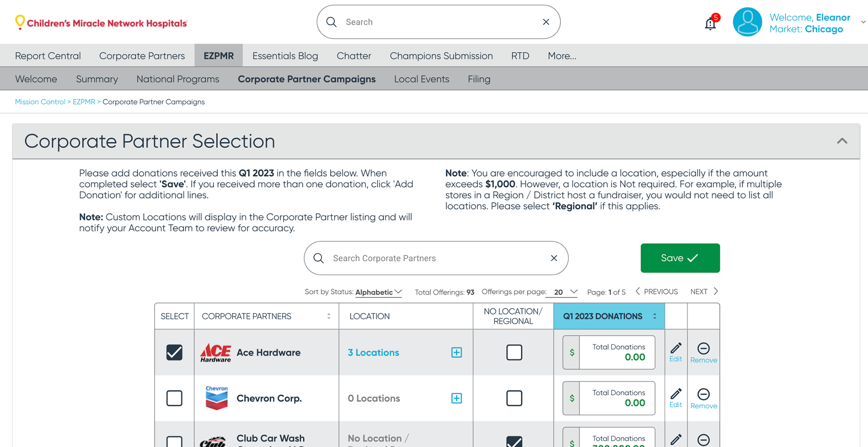Open the Sort by Status dropdown
868x447 pixels.
click(378, 292)
